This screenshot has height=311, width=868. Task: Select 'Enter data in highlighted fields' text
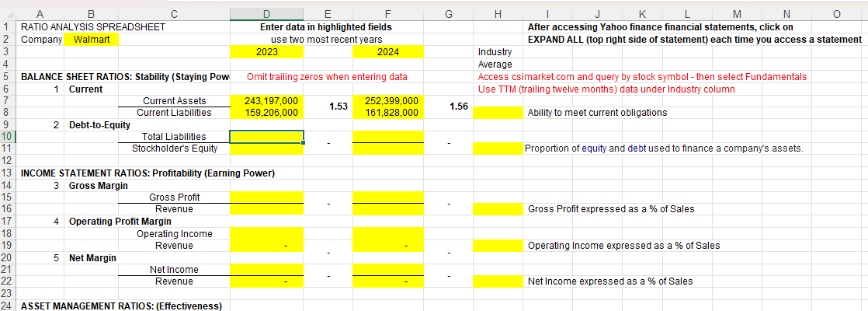tap(327, 26)
